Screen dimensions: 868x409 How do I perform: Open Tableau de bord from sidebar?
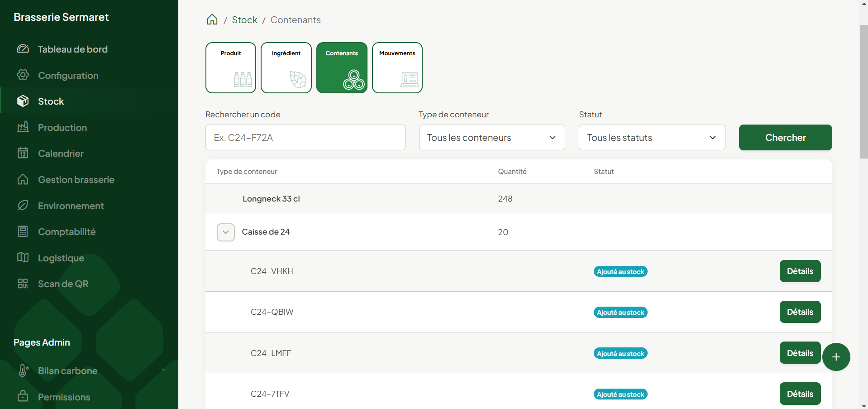[x=72, y=49]
